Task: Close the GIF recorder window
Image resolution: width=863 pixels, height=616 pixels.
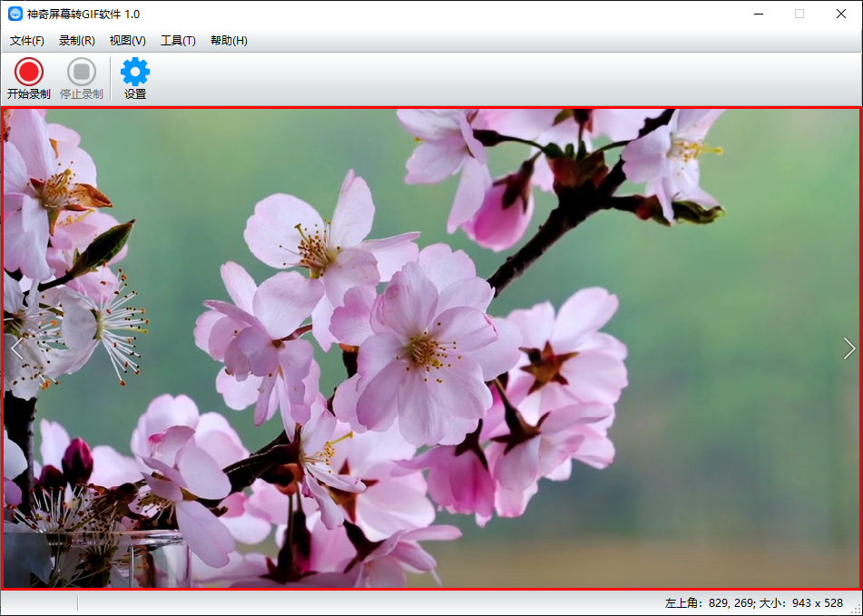Action: 841,14
